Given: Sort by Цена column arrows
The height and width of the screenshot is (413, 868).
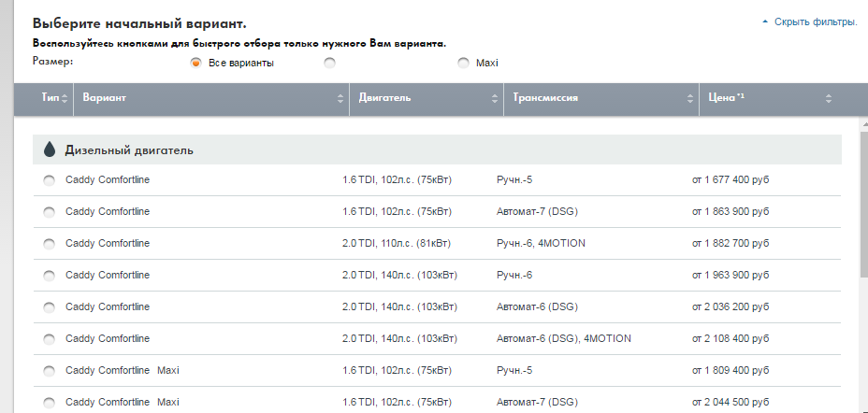Looking at the screenshot, I should click(828, 98).
